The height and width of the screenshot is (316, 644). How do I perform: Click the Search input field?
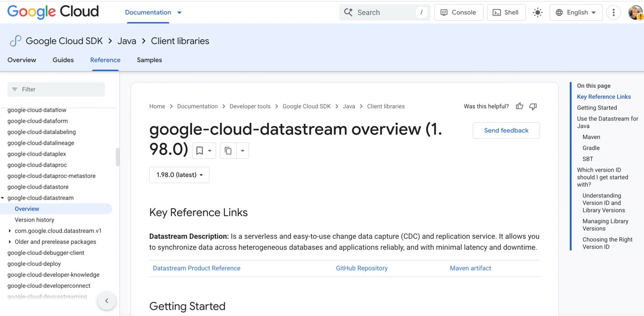384,12
